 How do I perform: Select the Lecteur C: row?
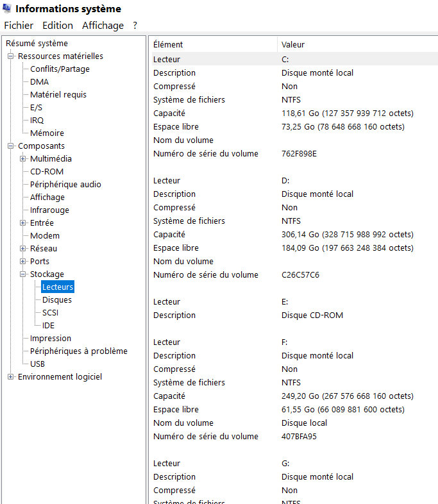pyautogui.click(x=295, y=59)
